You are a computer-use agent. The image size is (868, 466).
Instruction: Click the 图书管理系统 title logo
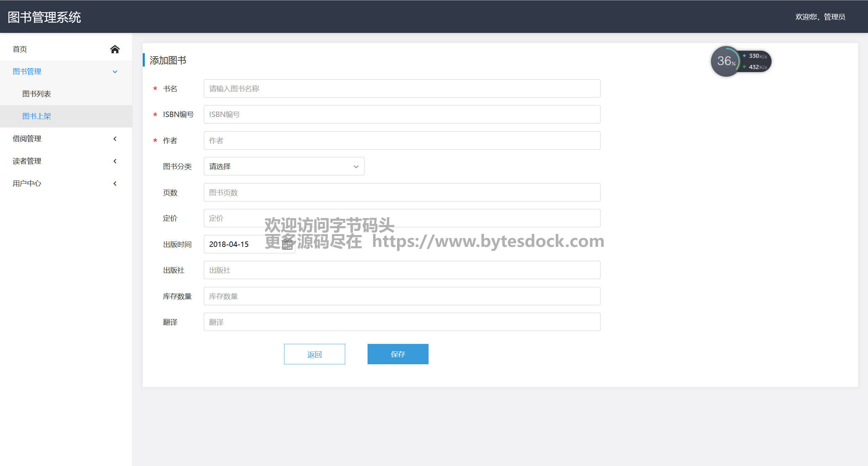click(44, 17)
